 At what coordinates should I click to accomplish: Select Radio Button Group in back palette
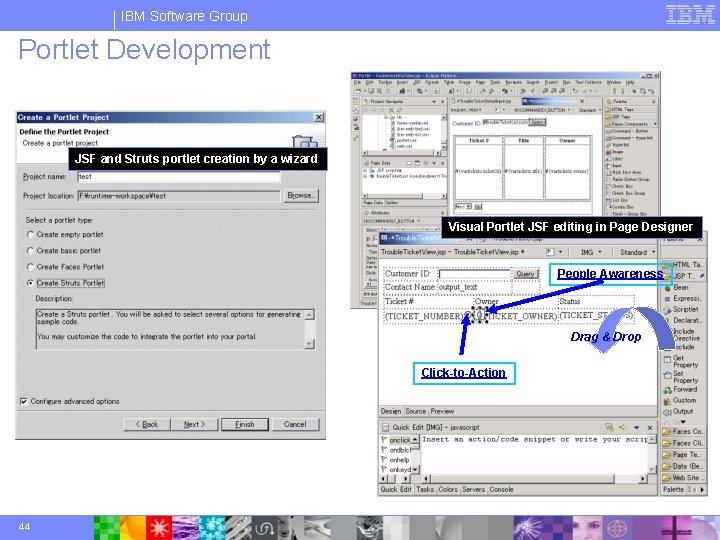pos(628,179)
